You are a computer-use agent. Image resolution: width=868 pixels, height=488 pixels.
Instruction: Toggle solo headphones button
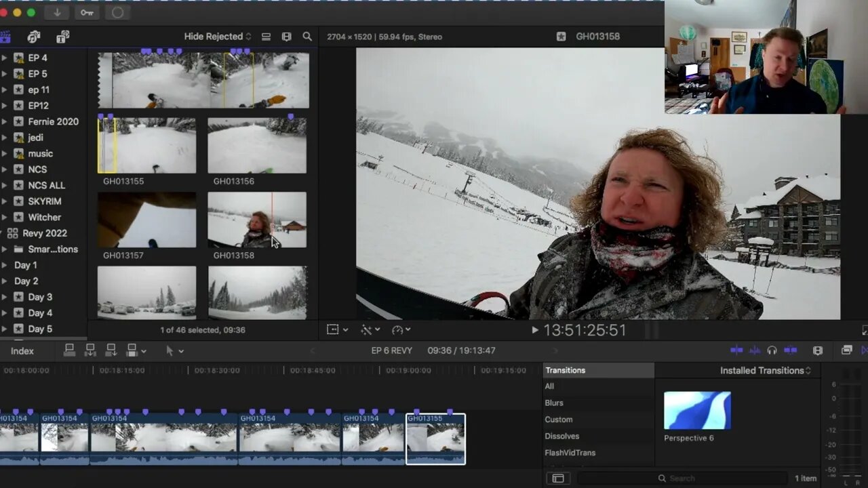click(772, 350)
